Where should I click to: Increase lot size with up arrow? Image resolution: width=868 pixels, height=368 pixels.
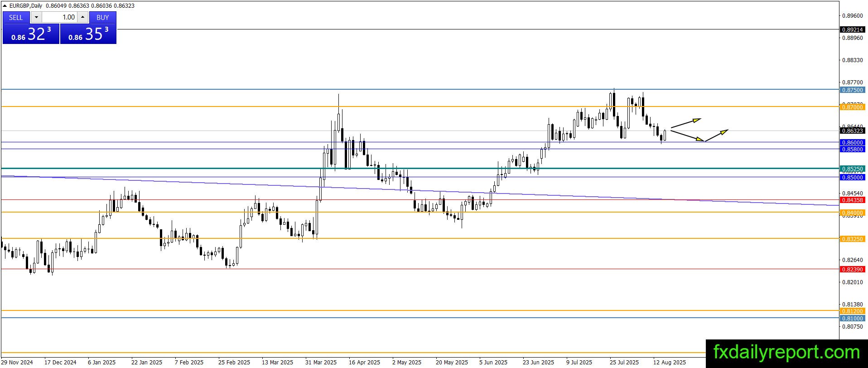(x=82, y=17)
